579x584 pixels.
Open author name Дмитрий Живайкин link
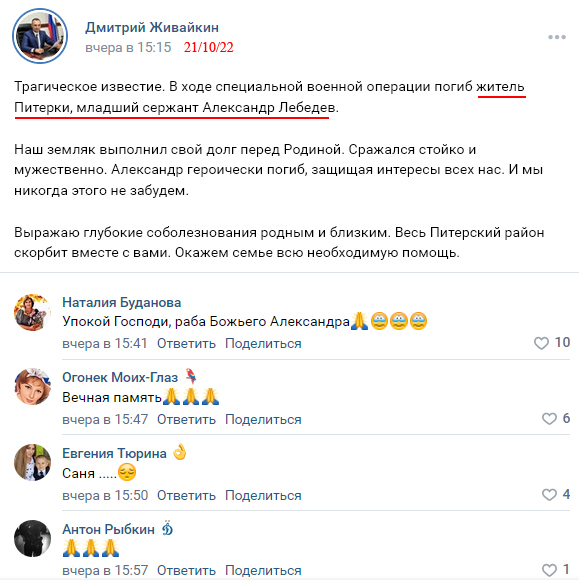click(x=152, y=28)
